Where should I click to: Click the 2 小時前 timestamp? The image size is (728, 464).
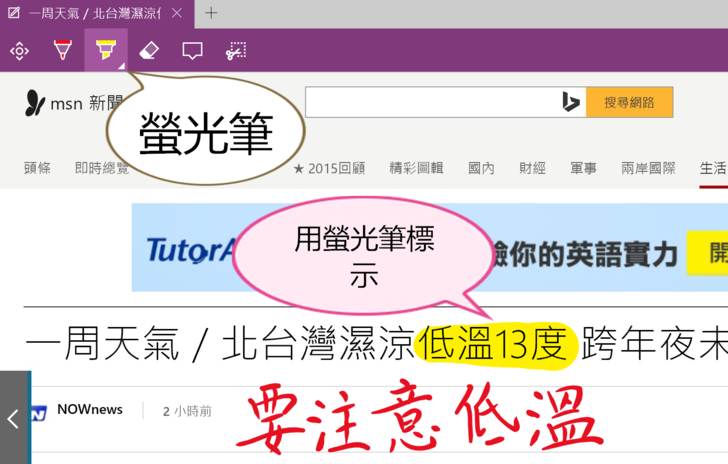point(187,411)
